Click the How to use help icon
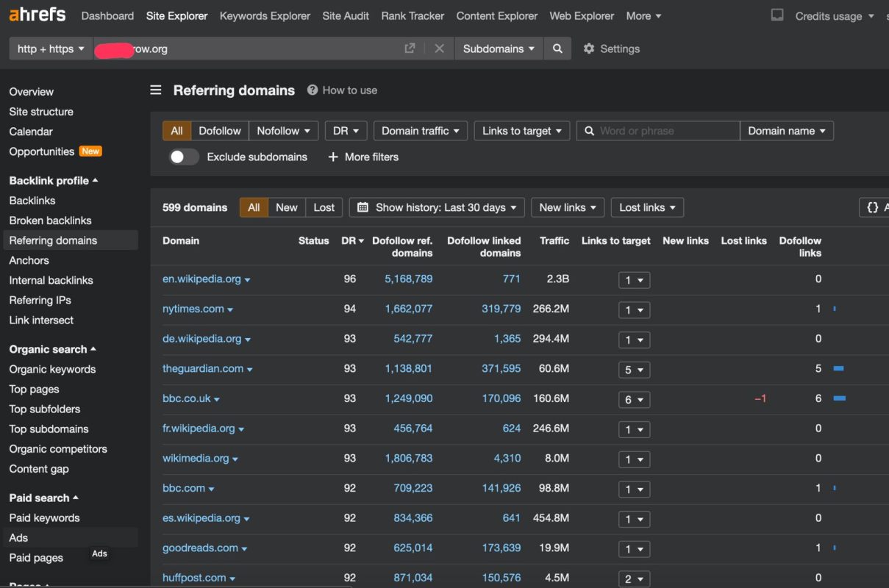This screenshot has width=889, height=588. point(313,90)
